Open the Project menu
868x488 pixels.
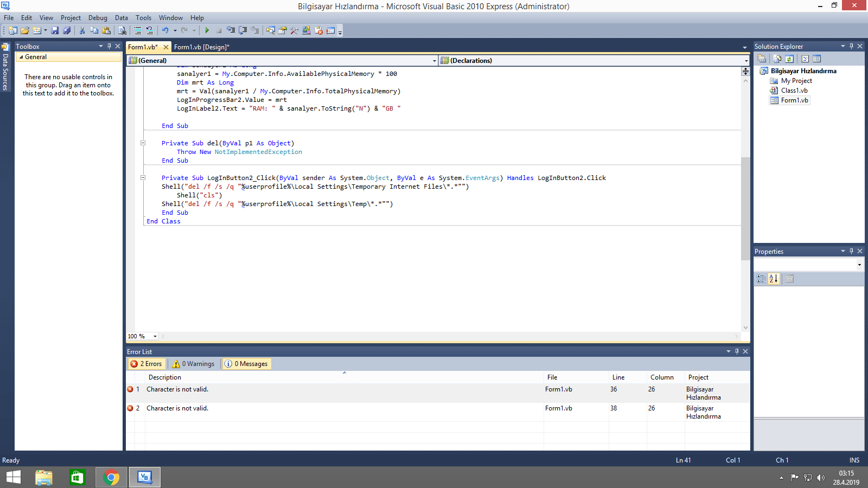click(71, 18)
